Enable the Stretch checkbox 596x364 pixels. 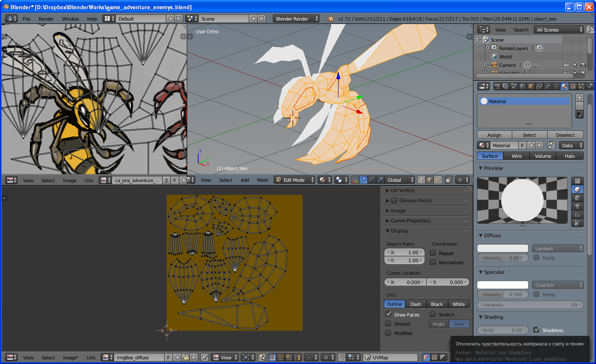tap(433, 314)
